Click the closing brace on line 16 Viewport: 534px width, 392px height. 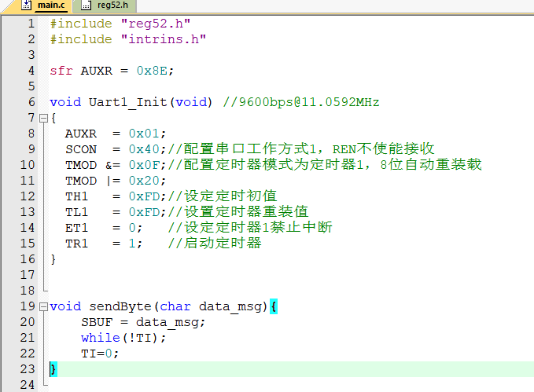coord(53,259)
